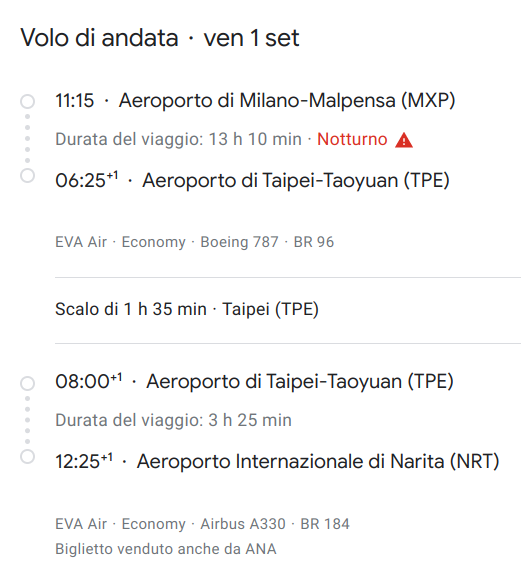The image size is (521, 572).
Task: Click the 06:25 Taipei arrival circle marker
Action: [27, 175]
